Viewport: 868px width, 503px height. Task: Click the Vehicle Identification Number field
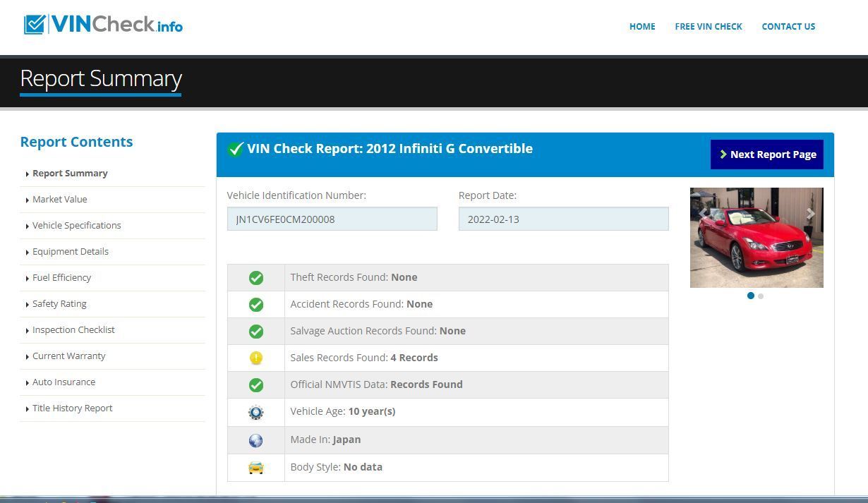[x=332, y=219]
